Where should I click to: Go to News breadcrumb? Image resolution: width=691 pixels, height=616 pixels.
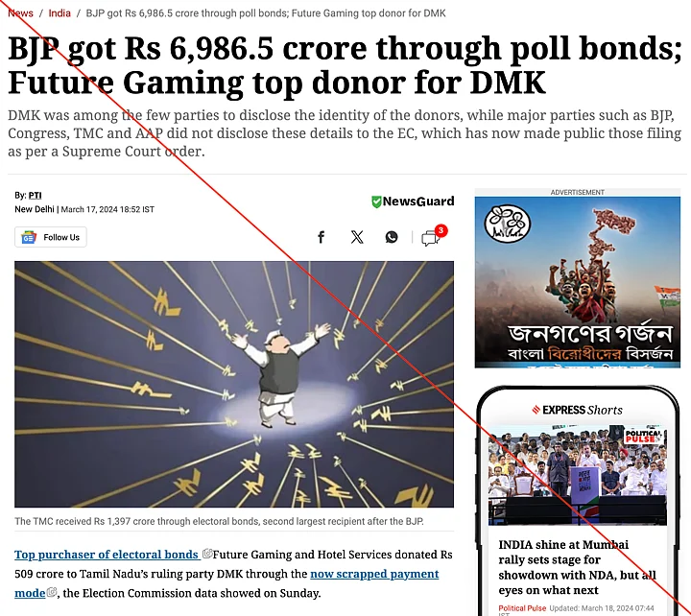pos(20,13)
